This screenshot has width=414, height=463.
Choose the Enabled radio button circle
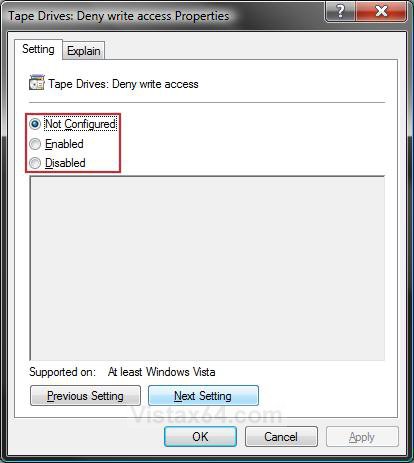coord(35,144)
